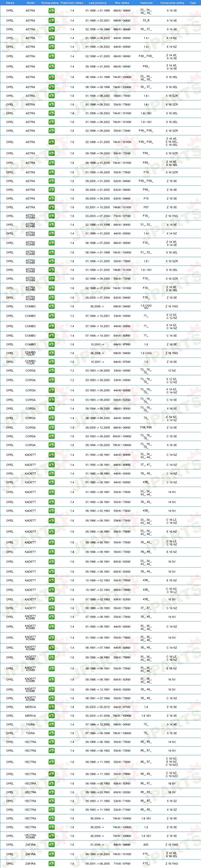Select '08.1989 -> 09.1993' KADETT production years
The height and width of the screenshot is (868, 201).
pyautogui.click(x=97, y=608)
